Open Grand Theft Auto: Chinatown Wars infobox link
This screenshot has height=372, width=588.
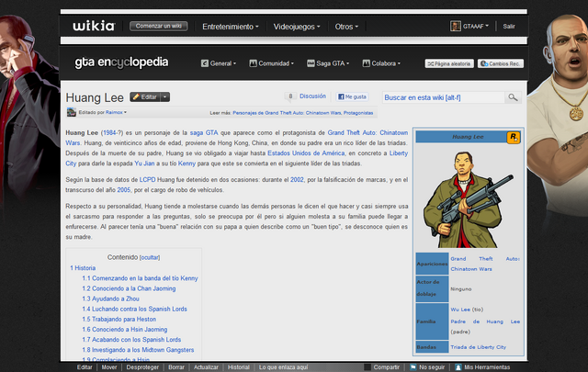click(485, 264)
